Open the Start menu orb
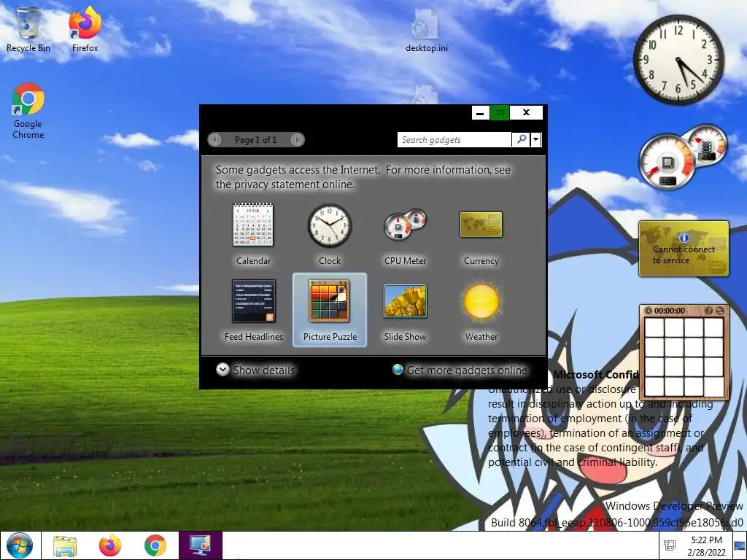The image size is (747, 560). tap(20, 545)
